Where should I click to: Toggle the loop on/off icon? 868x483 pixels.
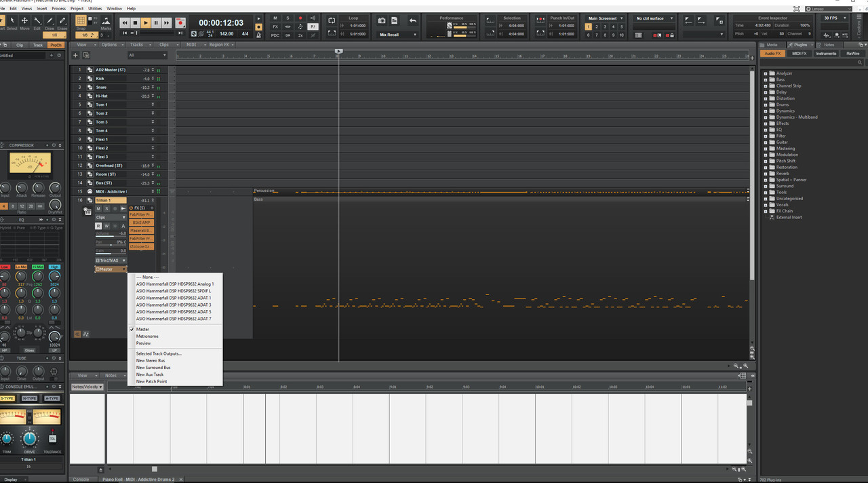click(331, 21)
